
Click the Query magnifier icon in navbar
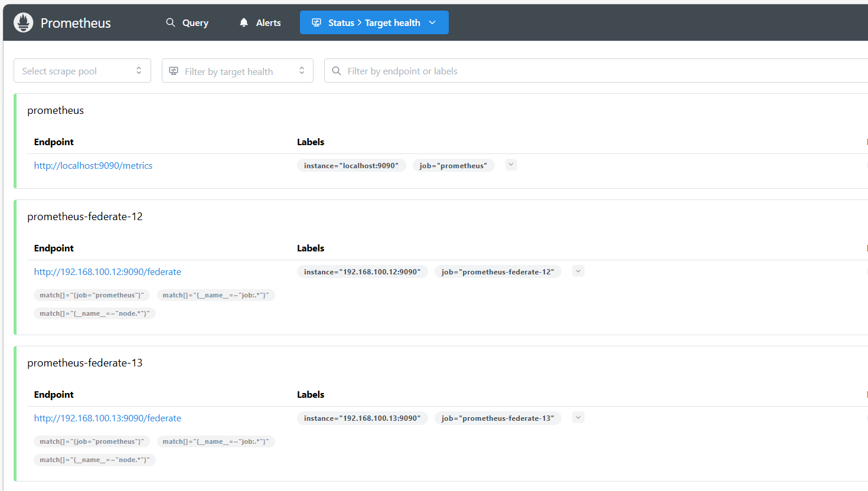pos(171,22)
